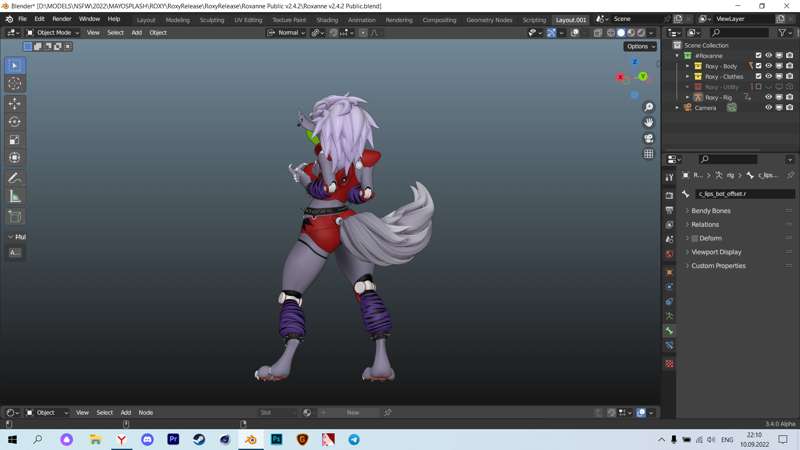Open Armature data properties tab icon
Screen dimensions: 800x450
coord(669,316)
